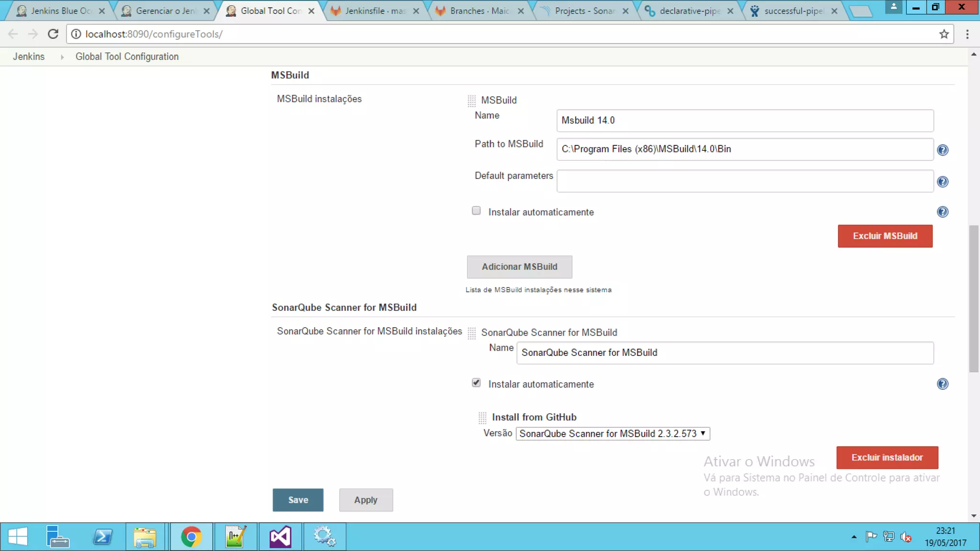Show hidden system tray icons arrow

click(854, 537)
